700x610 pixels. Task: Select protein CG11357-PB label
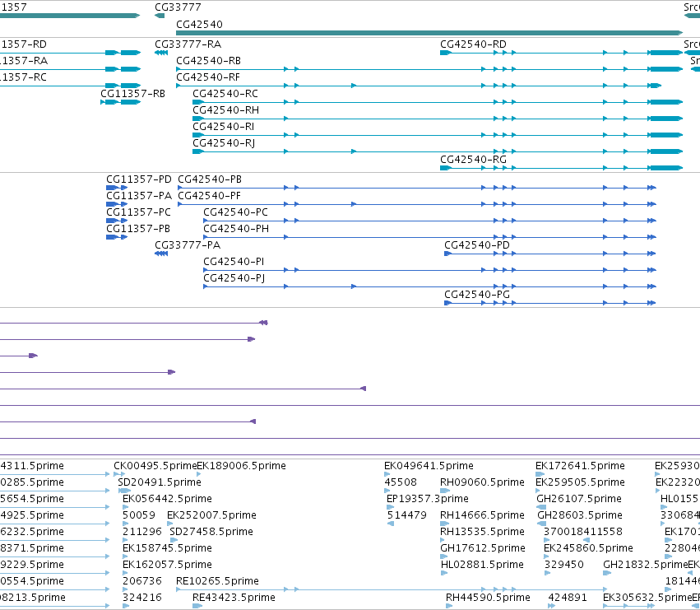138,229
